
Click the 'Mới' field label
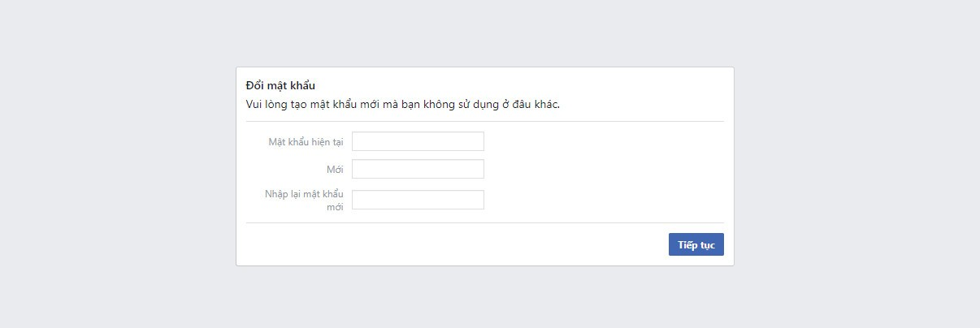point(335,170)
